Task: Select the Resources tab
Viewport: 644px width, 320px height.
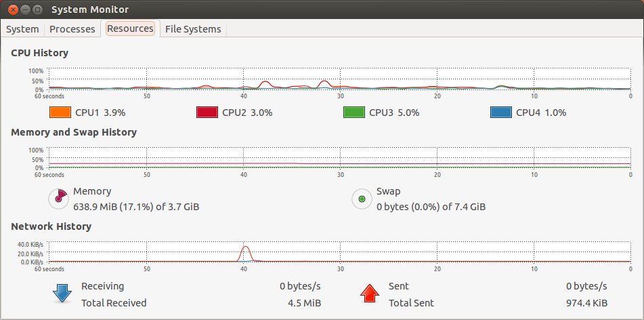Action: click(130, 29)
